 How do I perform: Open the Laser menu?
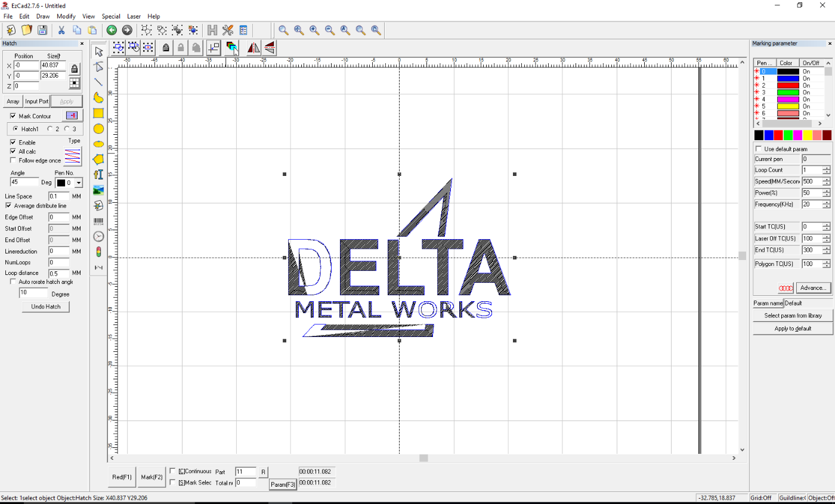tap(134, 16)
